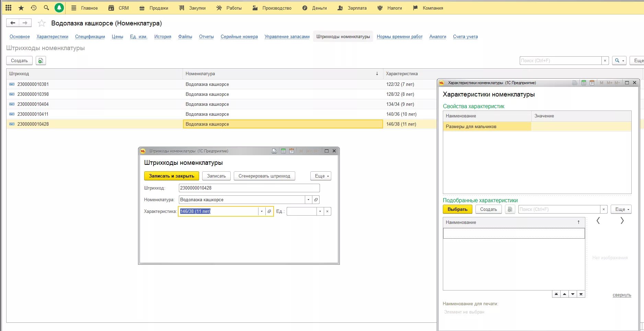This screenshot has width=644, height=331.
Task: Expand Еще menu in barcode dialog
Action: [x=321, y=176]
